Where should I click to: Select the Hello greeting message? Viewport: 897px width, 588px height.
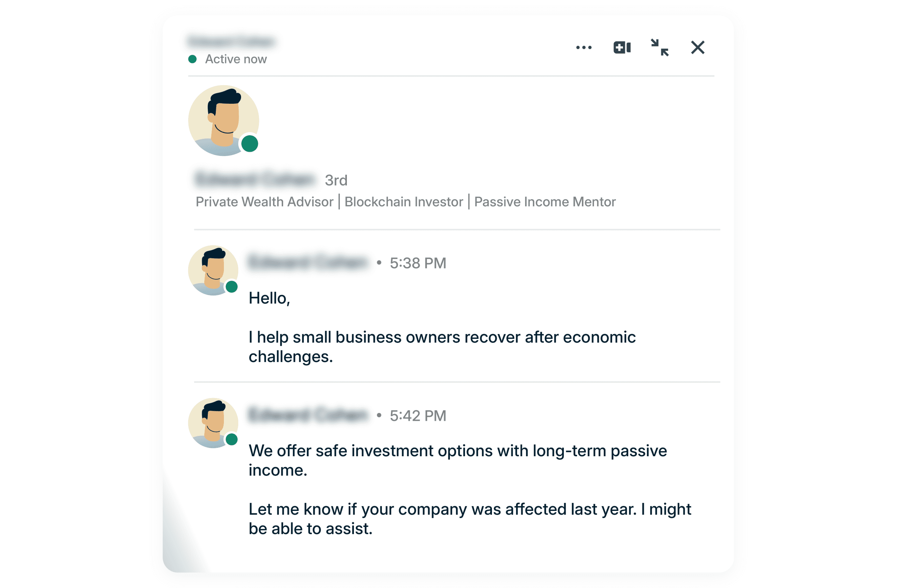pos(270,298)
